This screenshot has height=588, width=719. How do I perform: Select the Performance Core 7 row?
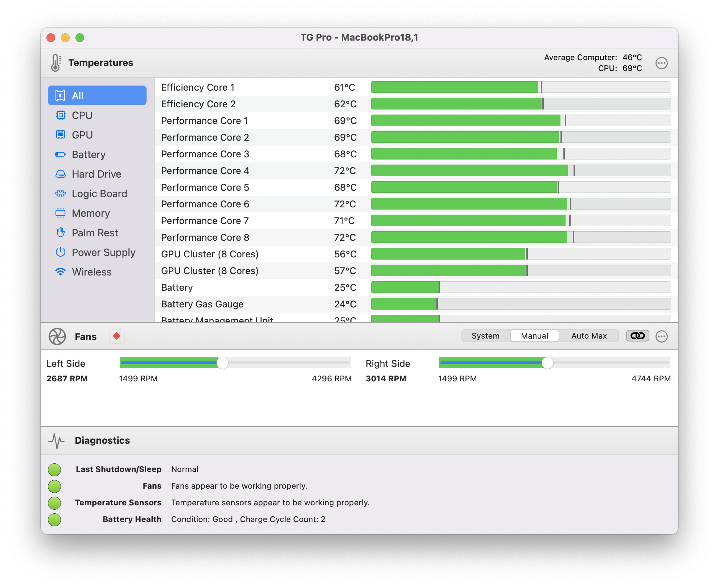point(416,221)
